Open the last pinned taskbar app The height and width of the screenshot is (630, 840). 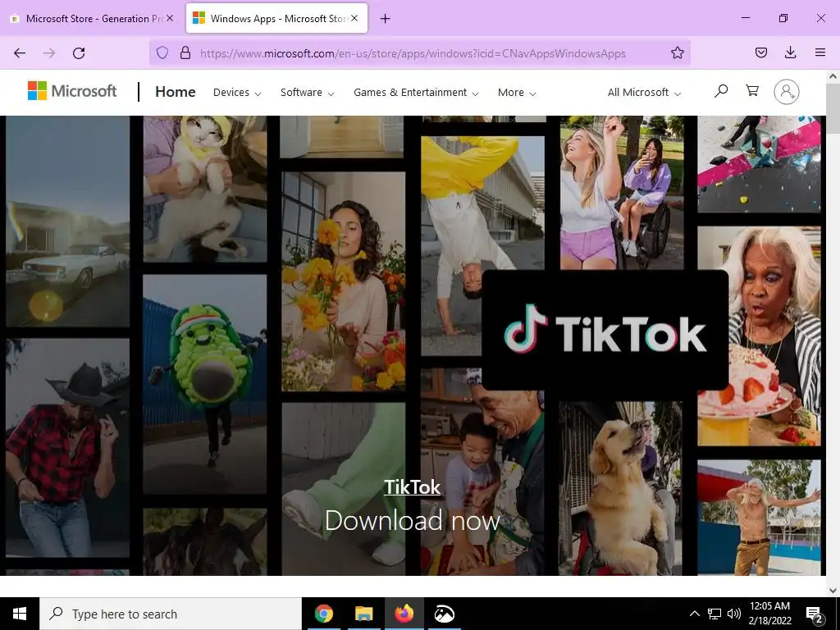tap(444, 614)
